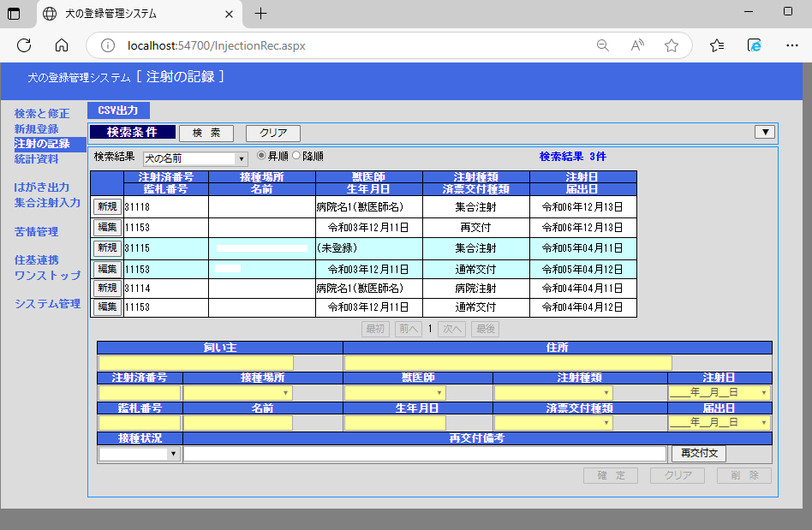Add page to favorites star icon
The image size is (812, 530).
pos(672,45)
